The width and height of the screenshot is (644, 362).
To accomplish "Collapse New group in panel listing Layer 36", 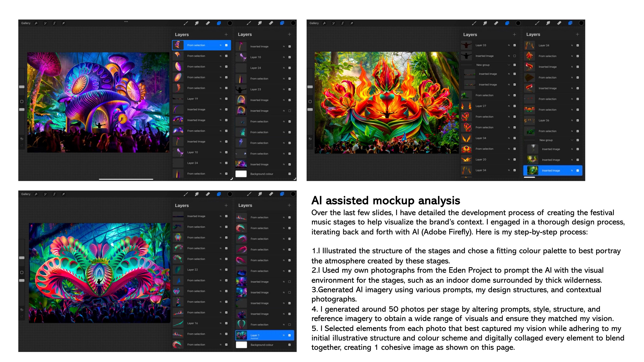I will pos(572,140).
